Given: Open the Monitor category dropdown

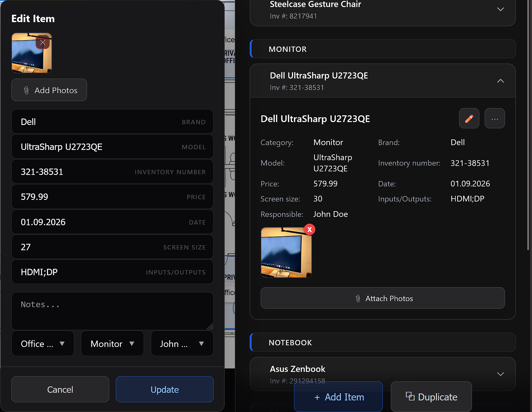Looking at the screenshot, I should click(x=112, y=344).
